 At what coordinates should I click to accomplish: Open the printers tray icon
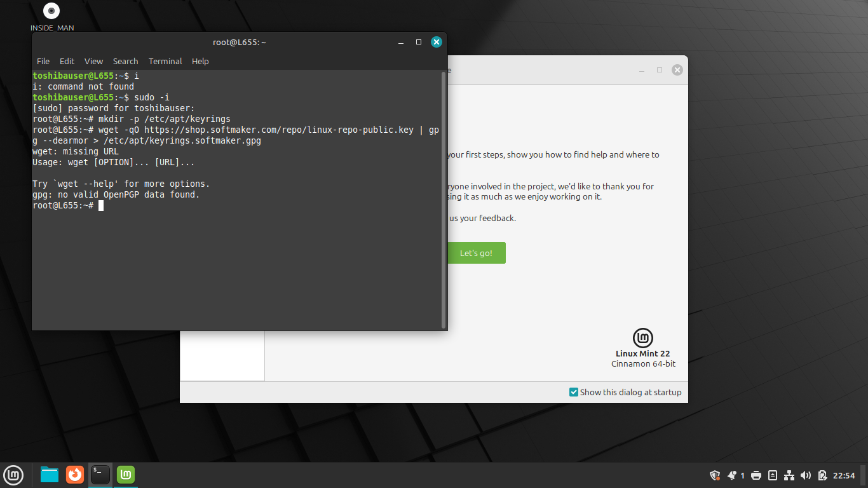[756, 475]
